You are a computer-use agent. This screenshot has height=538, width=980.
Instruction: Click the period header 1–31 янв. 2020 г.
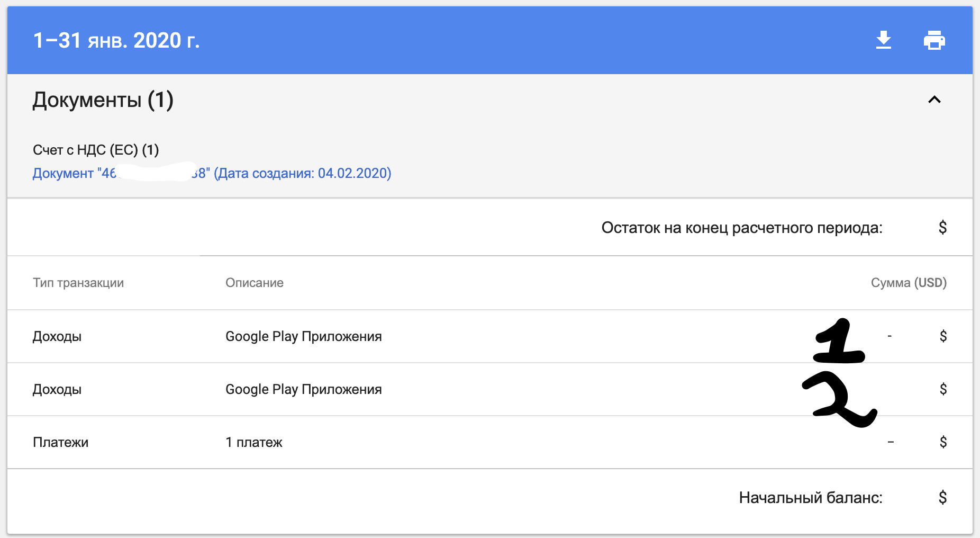pyautogui.click(x=117, y=40)
